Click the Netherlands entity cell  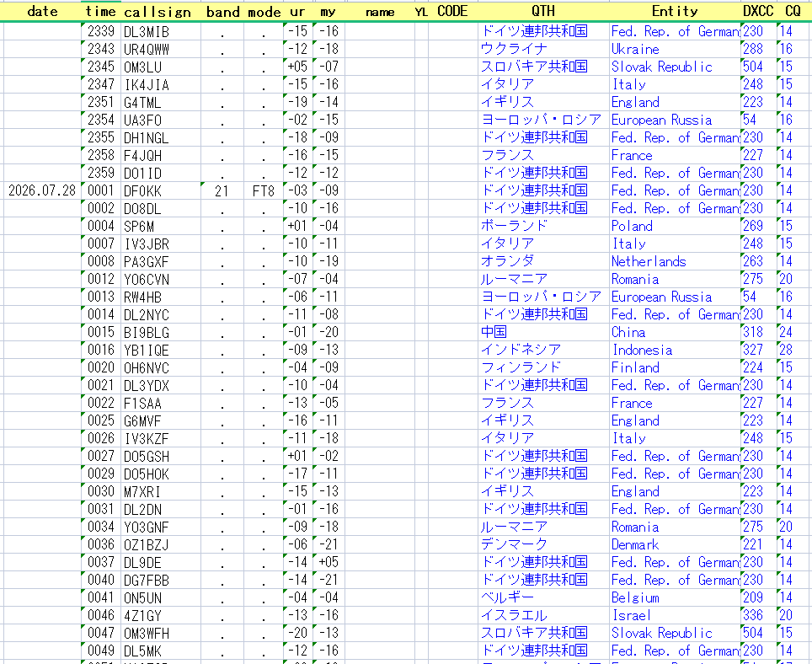point(675,261)
